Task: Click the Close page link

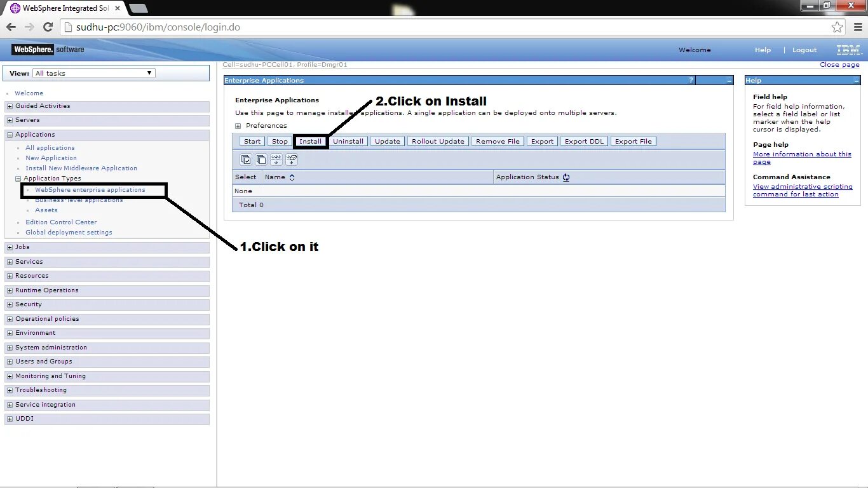Action: [x=839, y=65]
